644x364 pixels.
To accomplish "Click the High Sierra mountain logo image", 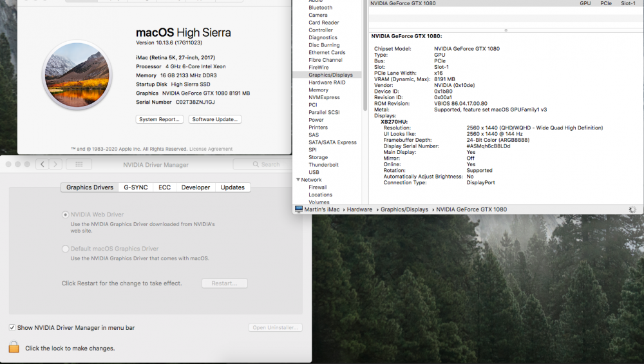I will (77, 75).
